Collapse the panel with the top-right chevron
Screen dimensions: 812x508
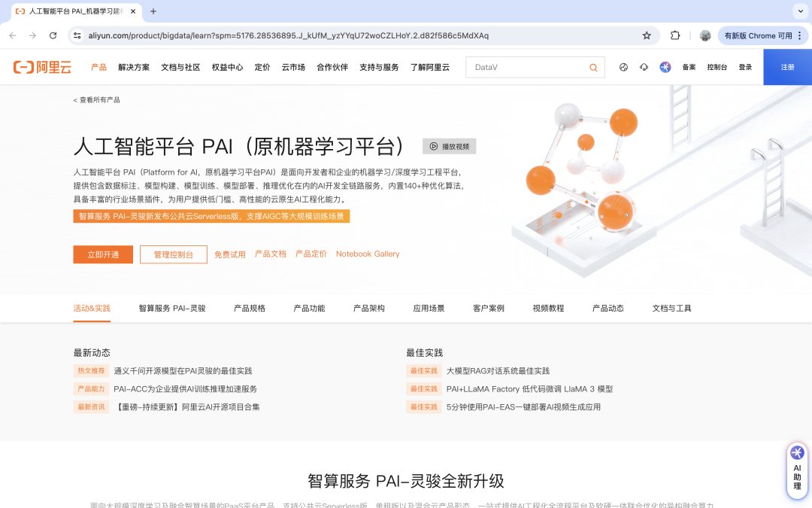800,11
